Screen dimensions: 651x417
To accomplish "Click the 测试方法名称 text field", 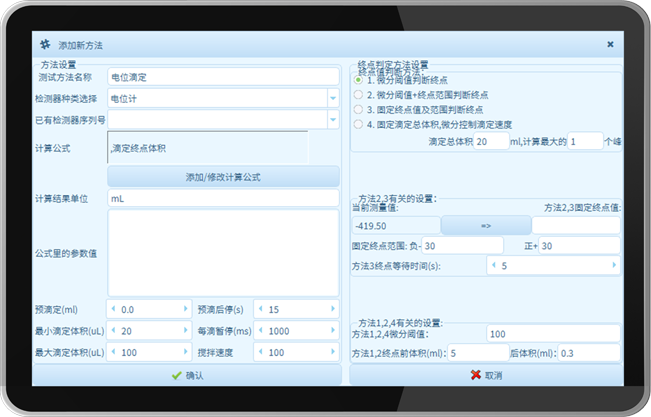I will (222, 77).
